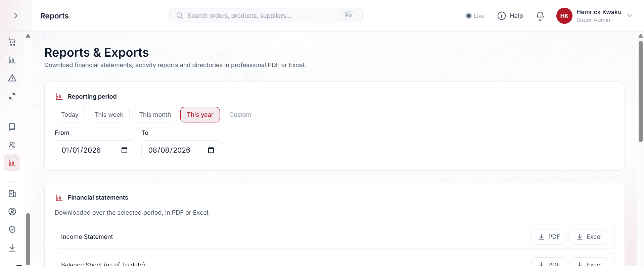644x266 pixels.
Task: Click the Reporting period heading
Action: 92,97
